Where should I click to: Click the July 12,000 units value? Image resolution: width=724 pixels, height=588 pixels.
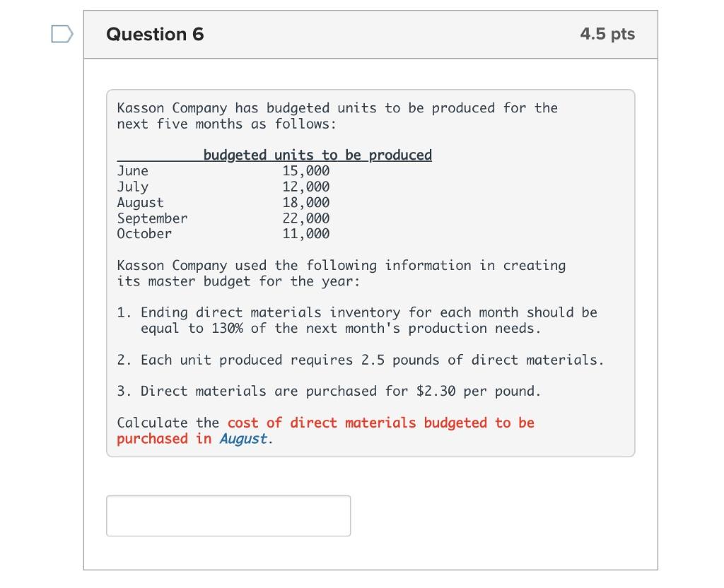(x=305, y=186)
